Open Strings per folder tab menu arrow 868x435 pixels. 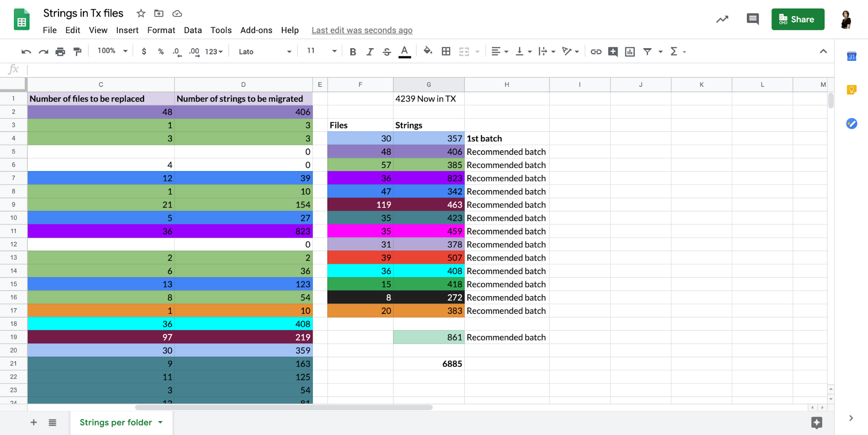click(161, 422)
